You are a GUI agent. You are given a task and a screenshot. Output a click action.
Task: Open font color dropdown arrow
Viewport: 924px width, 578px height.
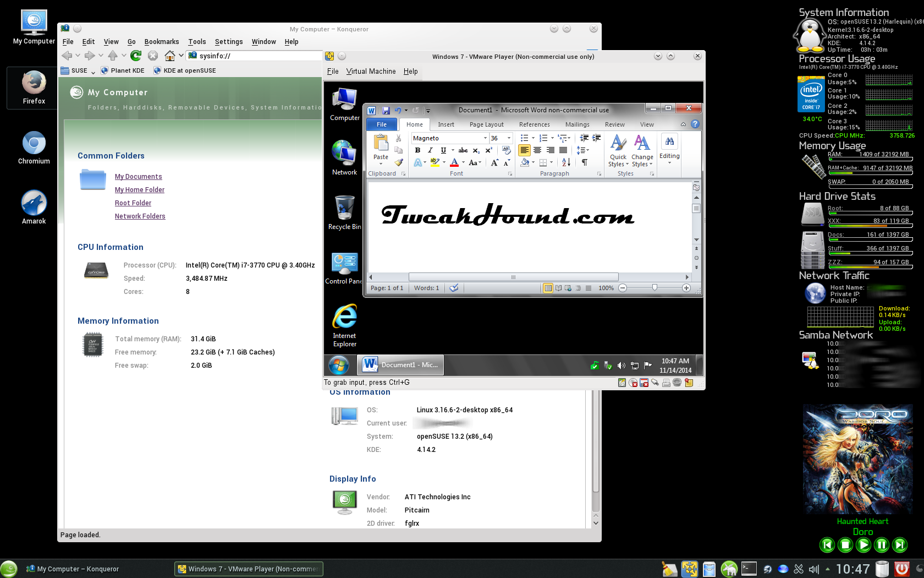[x=463, y=162]
